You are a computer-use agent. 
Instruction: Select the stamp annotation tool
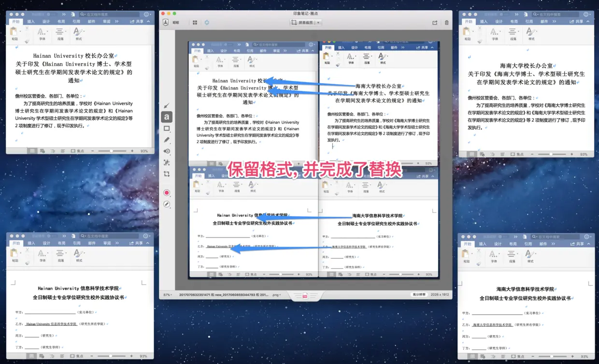[166, 151]
